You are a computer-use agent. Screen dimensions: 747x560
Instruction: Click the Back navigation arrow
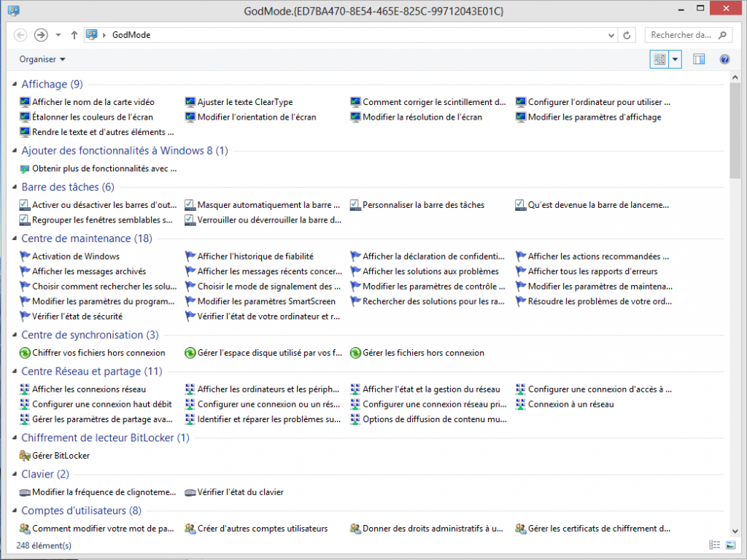coord(20,35)
